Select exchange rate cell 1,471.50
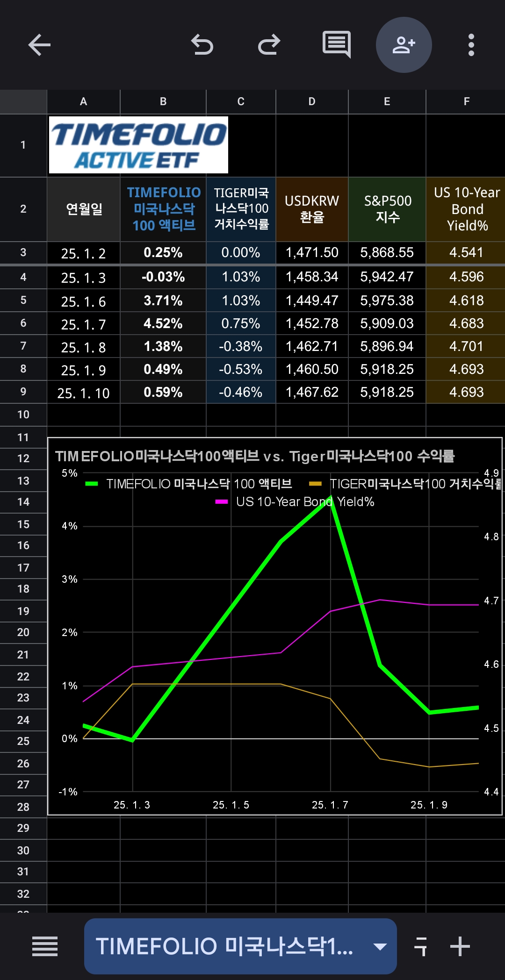This screenshot has height=980, width=505. (x=312, y=253)
